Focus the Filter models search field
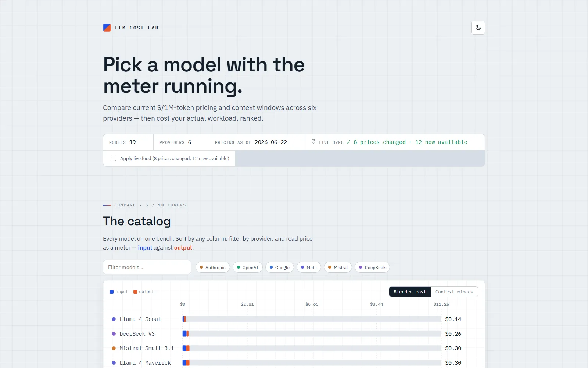Image resolution: width=588 pixels, height=368 pixels. tap(147, 267)
